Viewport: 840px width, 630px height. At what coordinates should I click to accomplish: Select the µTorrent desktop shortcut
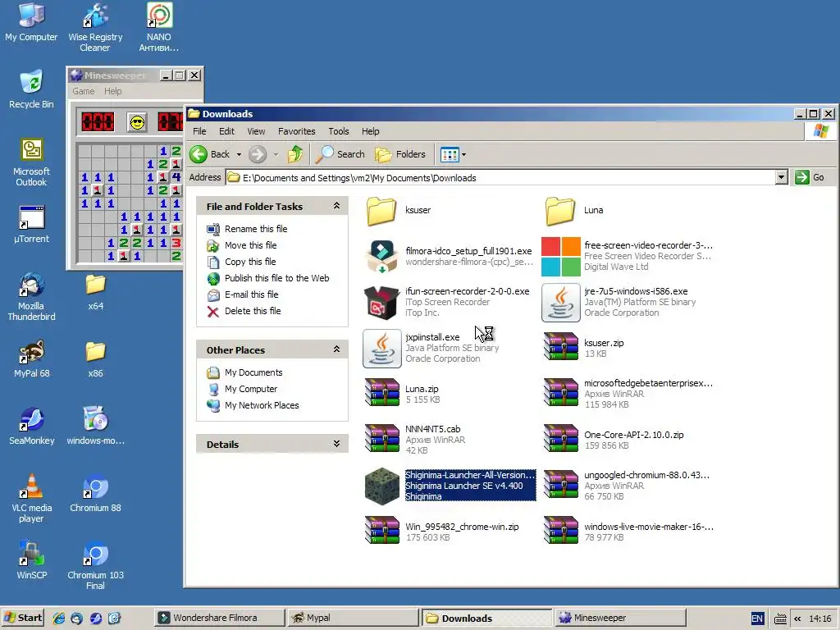coord(31,224)
